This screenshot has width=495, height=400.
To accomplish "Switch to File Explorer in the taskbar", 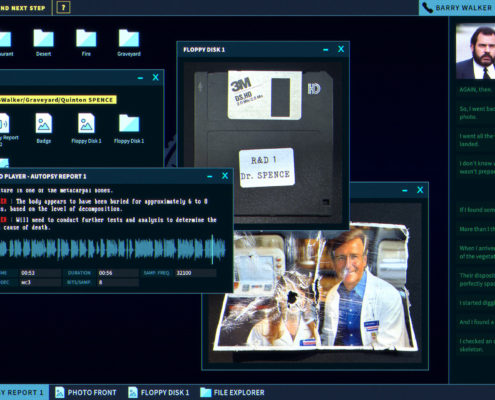I will point(232,392).
